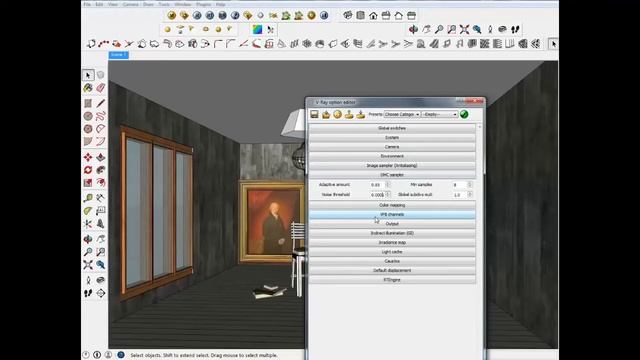Click the Min samples value field
Image resolution: width=640 pixels, height=360 pixels.
pos(459,185)
